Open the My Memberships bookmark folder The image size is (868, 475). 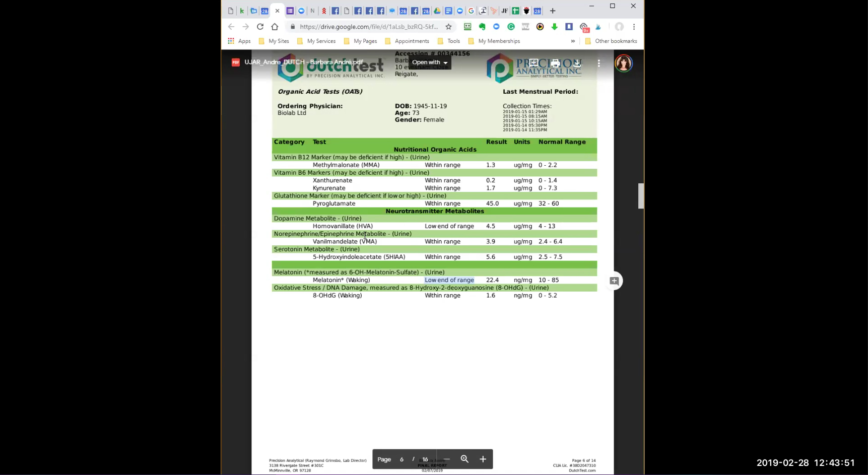click(x=494, y=41)
